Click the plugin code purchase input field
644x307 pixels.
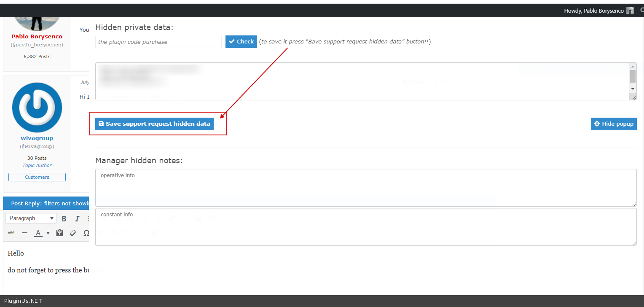tap(158, 42)
